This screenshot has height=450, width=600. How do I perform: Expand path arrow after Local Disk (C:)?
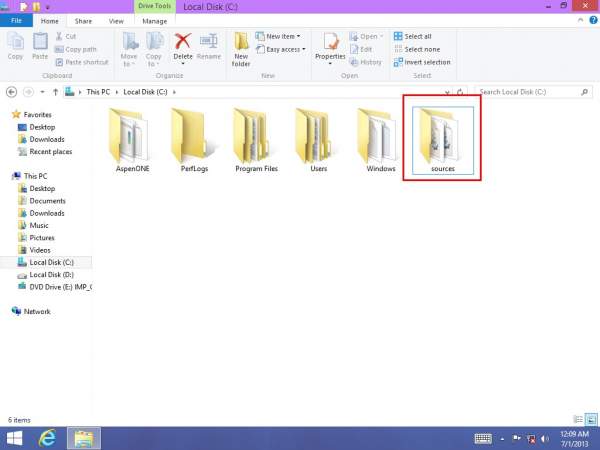[x=174, y=92]
